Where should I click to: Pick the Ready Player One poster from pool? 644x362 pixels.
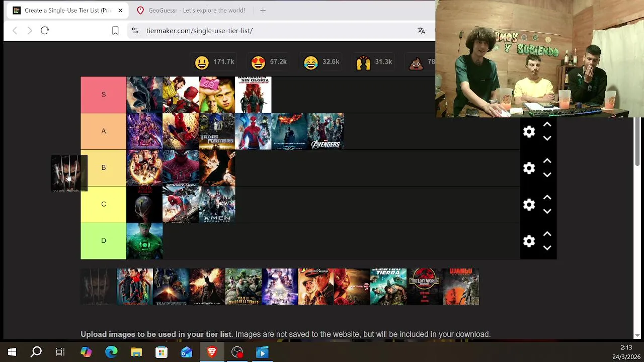click(x=280, y=287)
